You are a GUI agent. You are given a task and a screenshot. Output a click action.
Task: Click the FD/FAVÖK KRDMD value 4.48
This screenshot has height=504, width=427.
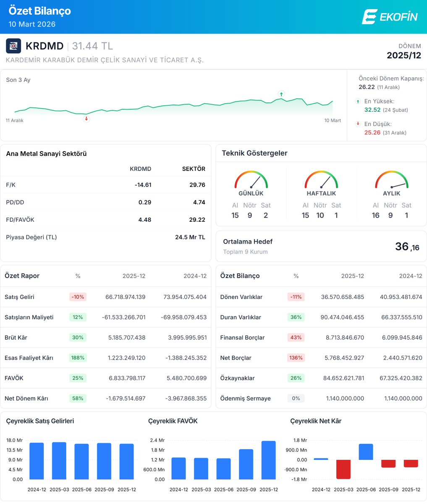(x=145, y=220)
